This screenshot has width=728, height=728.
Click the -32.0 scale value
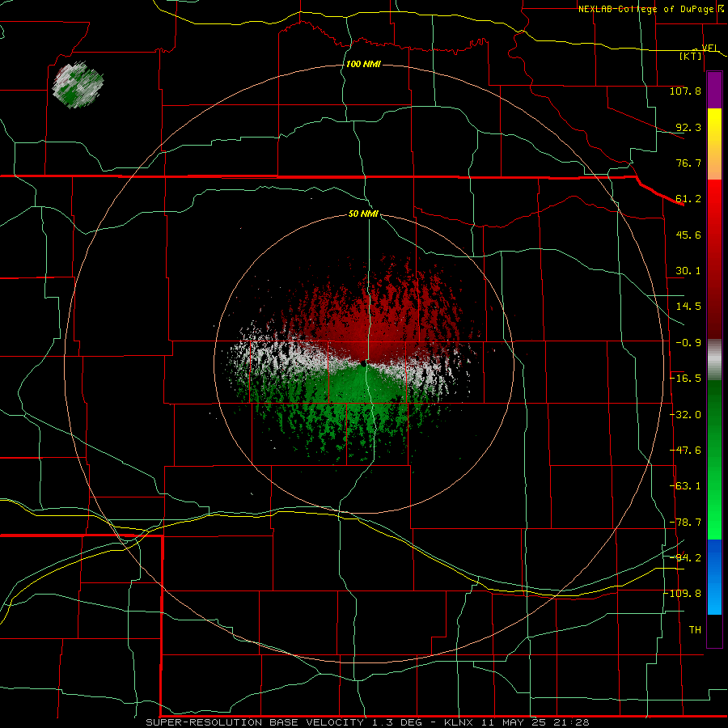[x=685, y=415]
